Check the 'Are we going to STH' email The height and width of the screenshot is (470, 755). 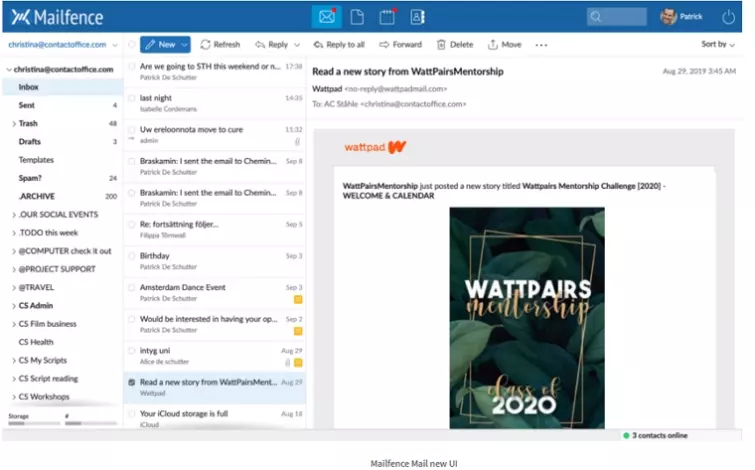coord(131,66)
